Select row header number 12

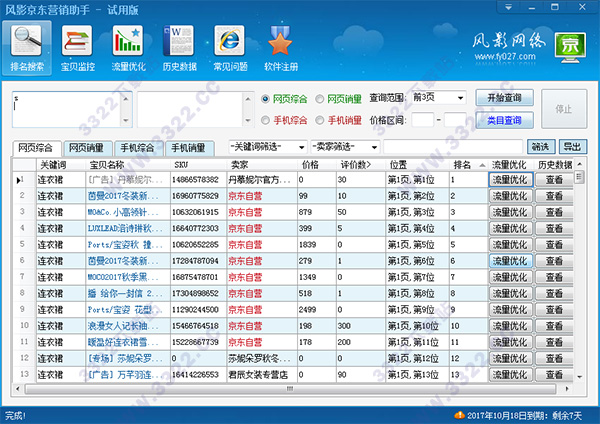point(24,359)
